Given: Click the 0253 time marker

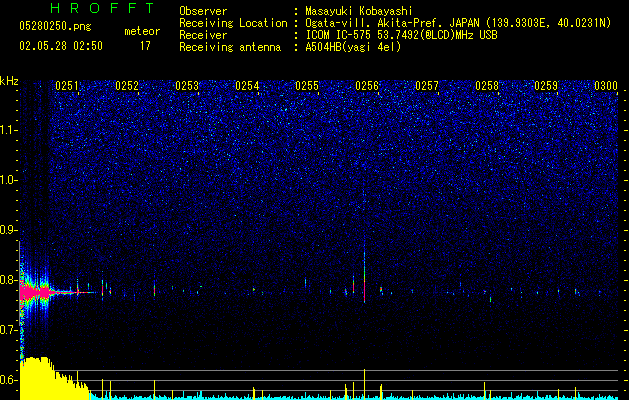Looking at the screenshot, I should (187, 86).
